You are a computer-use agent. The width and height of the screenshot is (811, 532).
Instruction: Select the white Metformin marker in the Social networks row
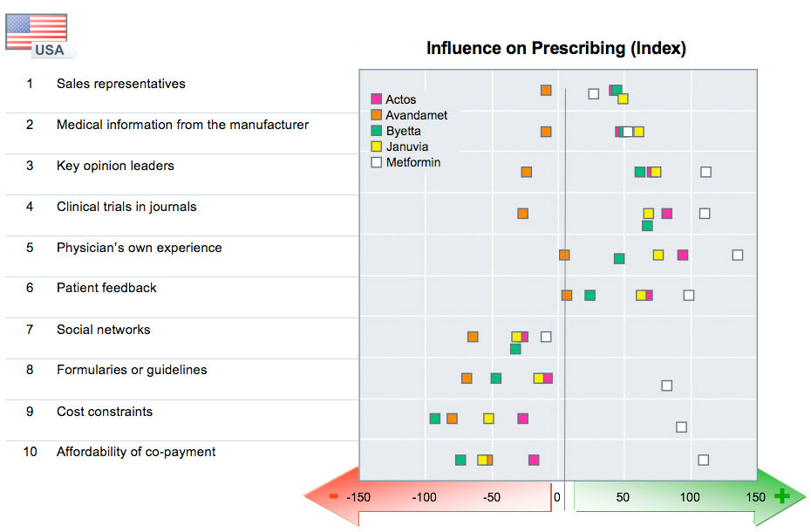[546, 337]
